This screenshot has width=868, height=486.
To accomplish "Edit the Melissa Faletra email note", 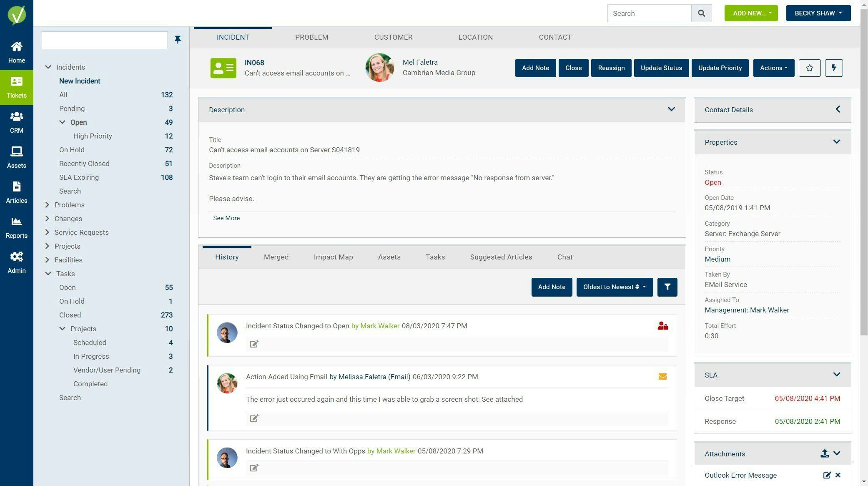I will click(254, 418).
